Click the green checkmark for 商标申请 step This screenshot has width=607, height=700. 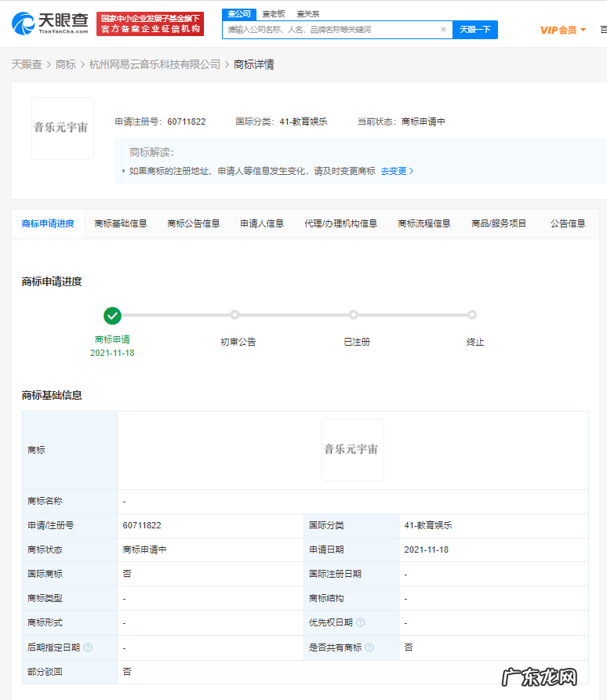[x=113, y=316]
